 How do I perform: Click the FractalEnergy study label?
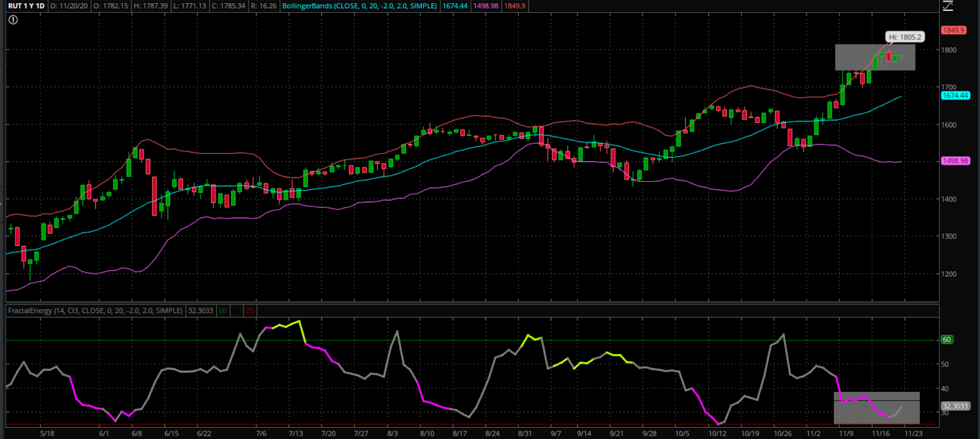pos(96,310)
